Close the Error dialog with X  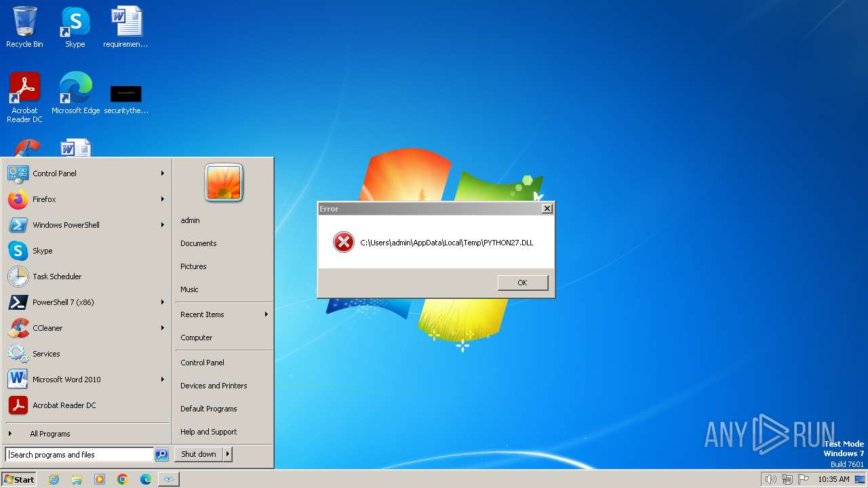click(547, 209)
